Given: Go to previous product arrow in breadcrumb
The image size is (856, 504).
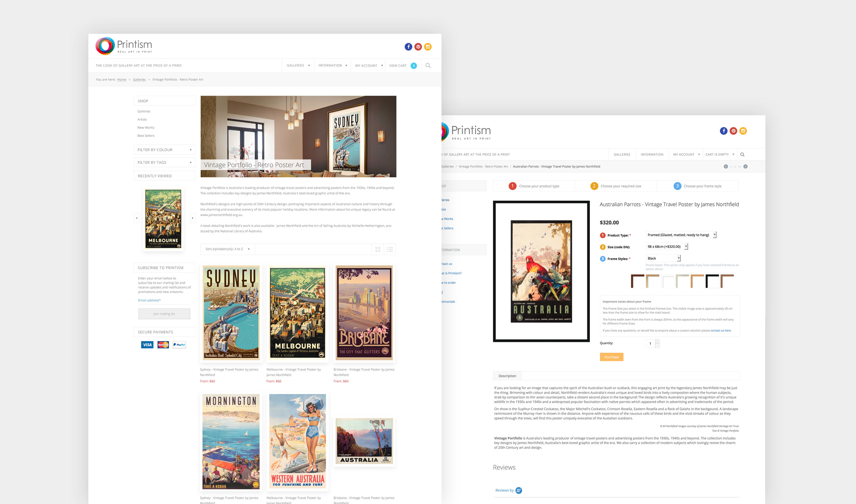Looking at the screenshot, I should [726, 166].
